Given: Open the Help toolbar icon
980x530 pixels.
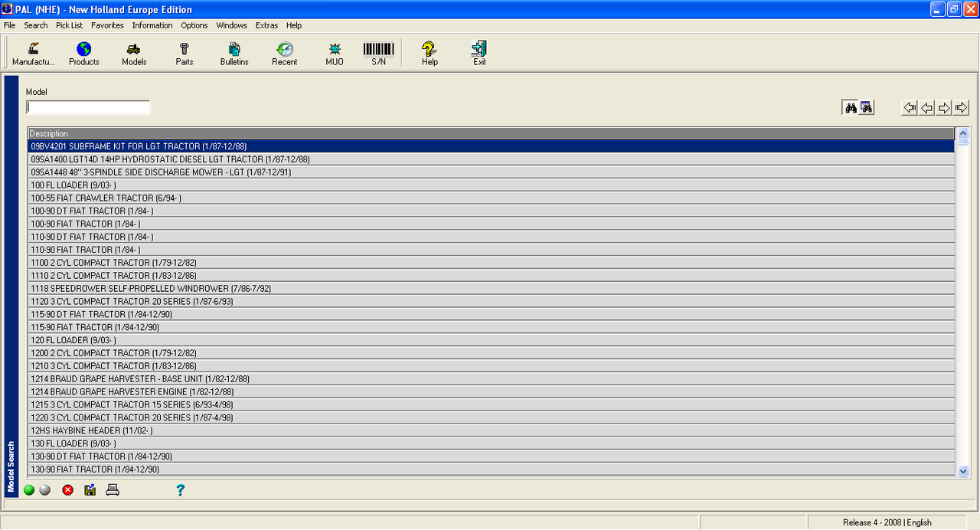Looking at the screenshot, I should (x=430, y=54).
